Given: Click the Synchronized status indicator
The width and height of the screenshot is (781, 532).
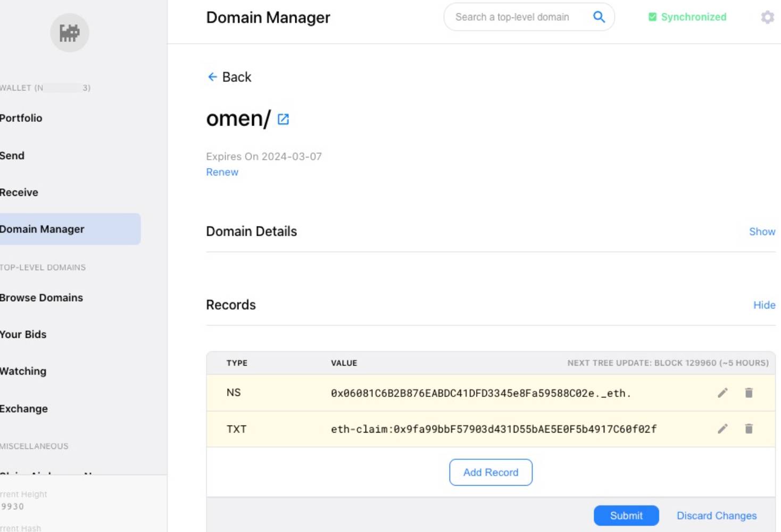Looking at the screenshot, I should coord(687,17).
